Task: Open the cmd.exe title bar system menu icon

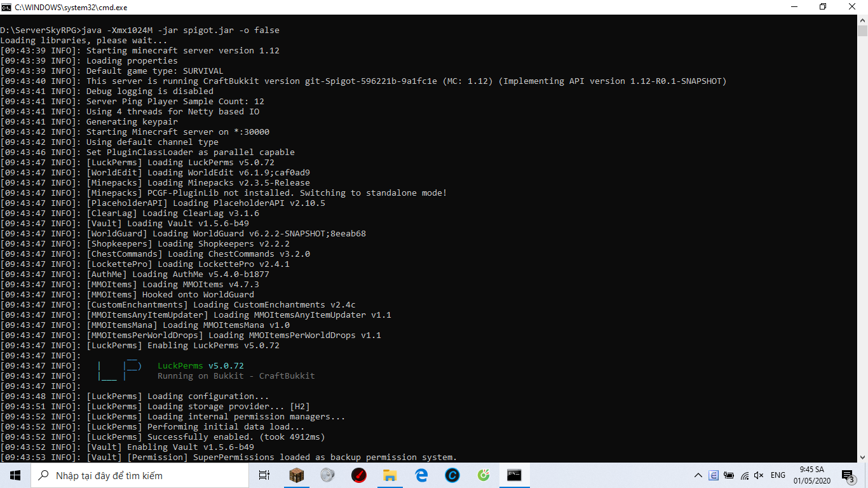Action: [x=6, y=7]
